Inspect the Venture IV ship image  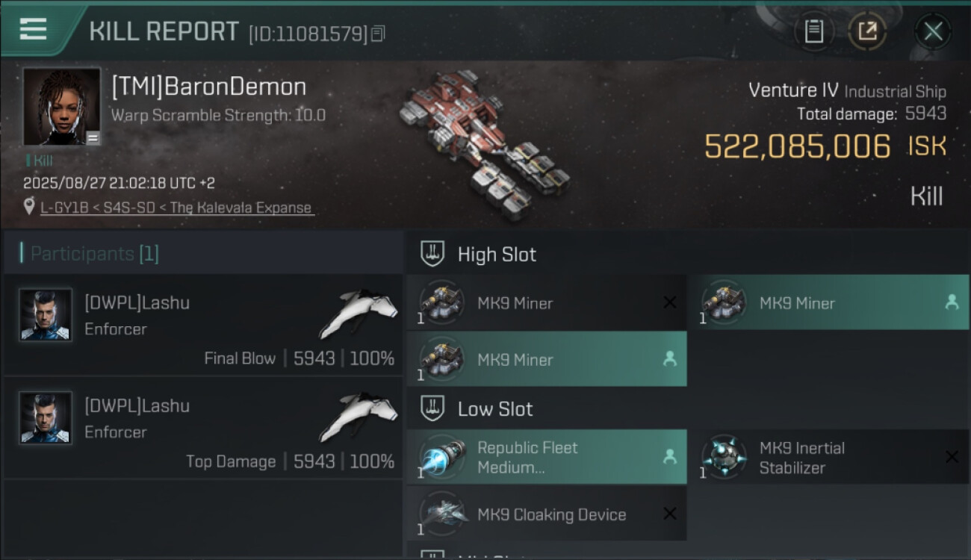click(484, 146)
